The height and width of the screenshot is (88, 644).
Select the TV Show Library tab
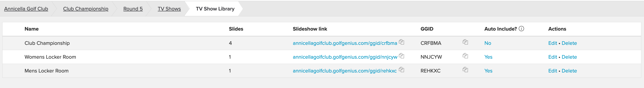(215, 9)
